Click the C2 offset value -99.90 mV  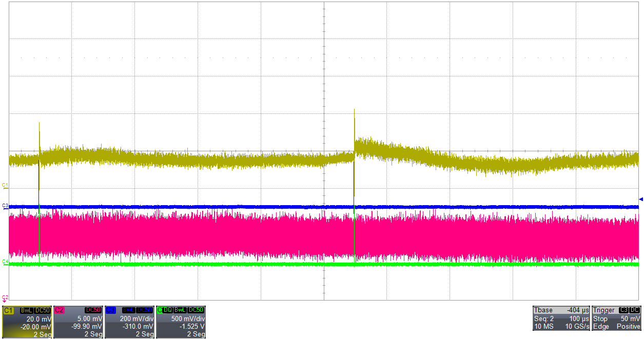(x=87, y=327)
